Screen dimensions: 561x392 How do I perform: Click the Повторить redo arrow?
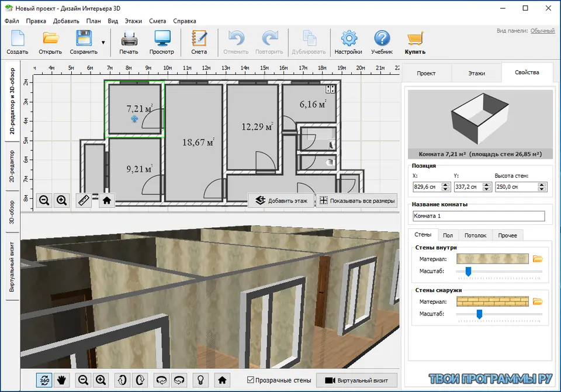[x=269, y=42]
